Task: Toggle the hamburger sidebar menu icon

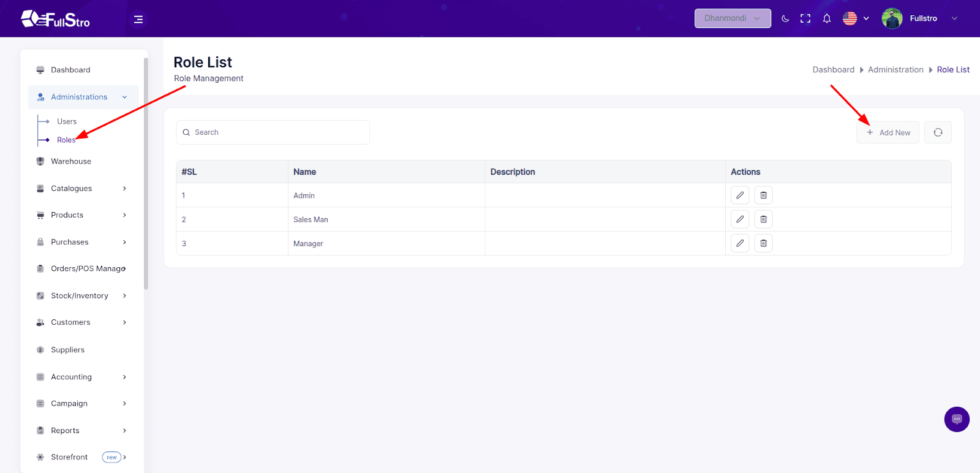Action: 138,20
